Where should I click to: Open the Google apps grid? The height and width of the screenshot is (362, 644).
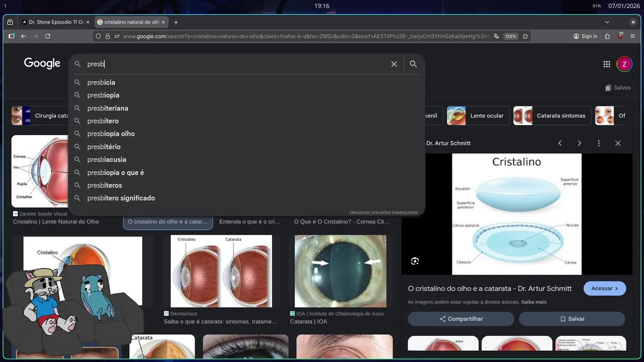[x=607, y=64]
